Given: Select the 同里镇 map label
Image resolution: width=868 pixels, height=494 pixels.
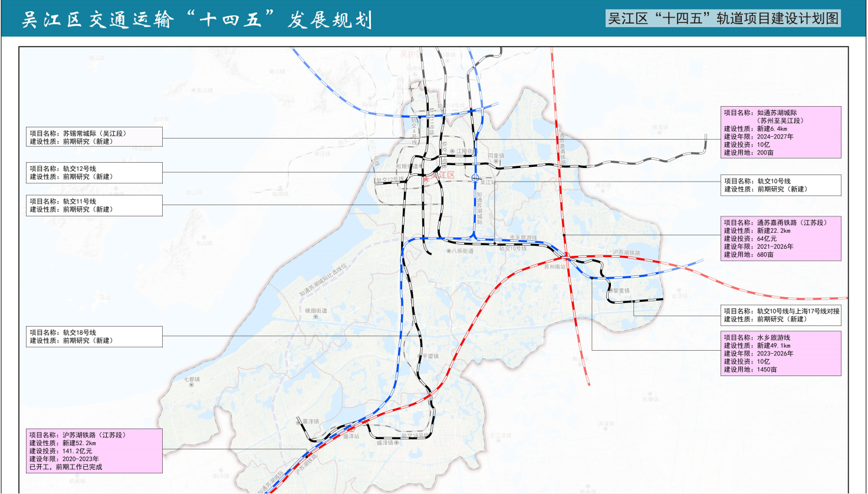Looking at the screenshot, I should pyautogui.click(x=496, y=156).
